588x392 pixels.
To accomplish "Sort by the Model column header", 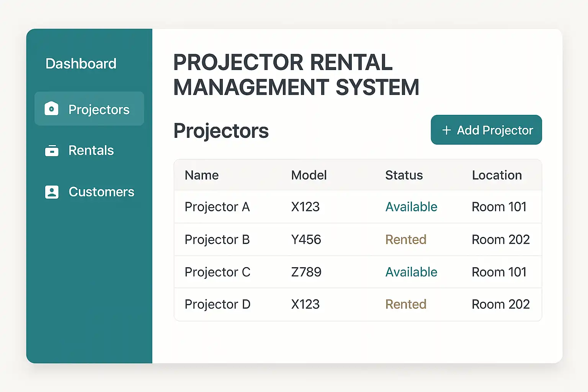I will pyautogui.click(x=309, y=175).
